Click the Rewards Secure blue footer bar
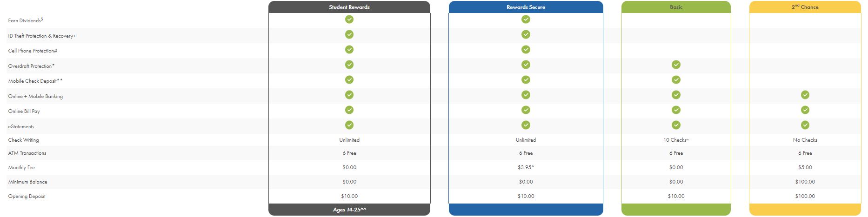The height and width of the screenshot is (217, 868). tap(526, 210)
